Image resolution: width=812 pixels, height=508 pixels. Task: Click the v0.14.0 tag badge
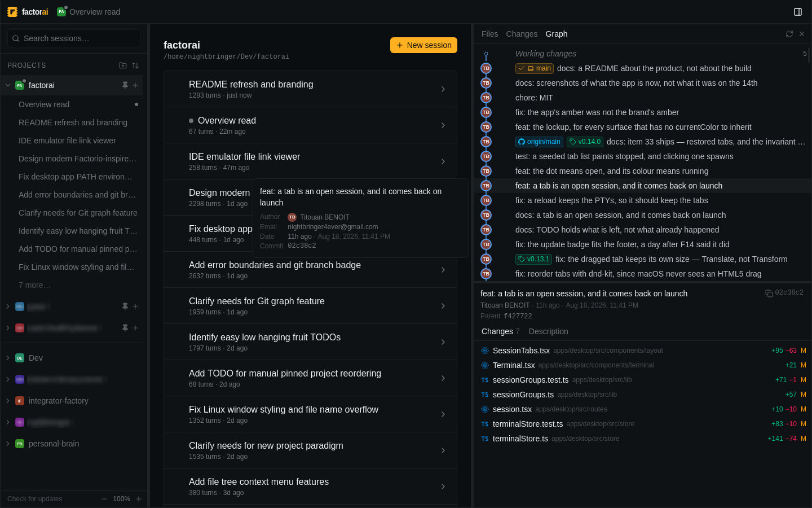click(x=585, y=142)
